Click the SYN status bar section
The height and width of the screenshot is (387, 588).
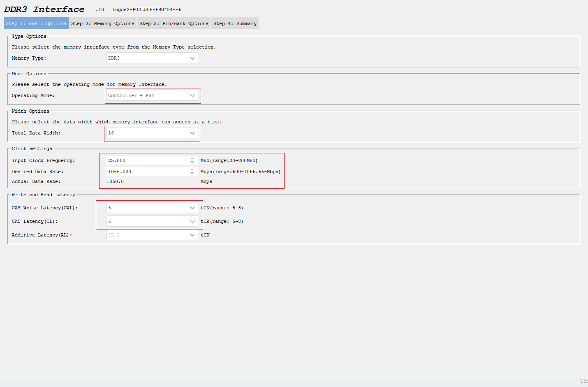pyautogui.click(x=584, y=381)
